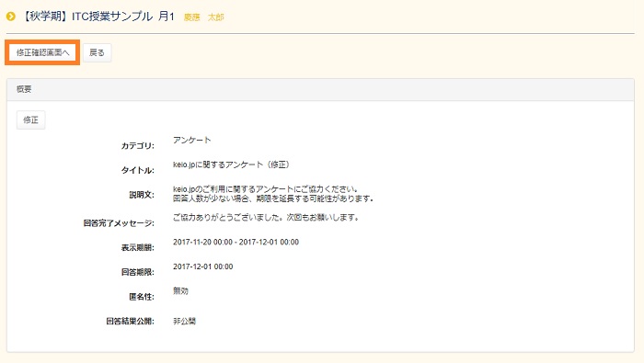The image size is (644, 363).
Task: Click the アンケート category value
Action: point(191,140)
